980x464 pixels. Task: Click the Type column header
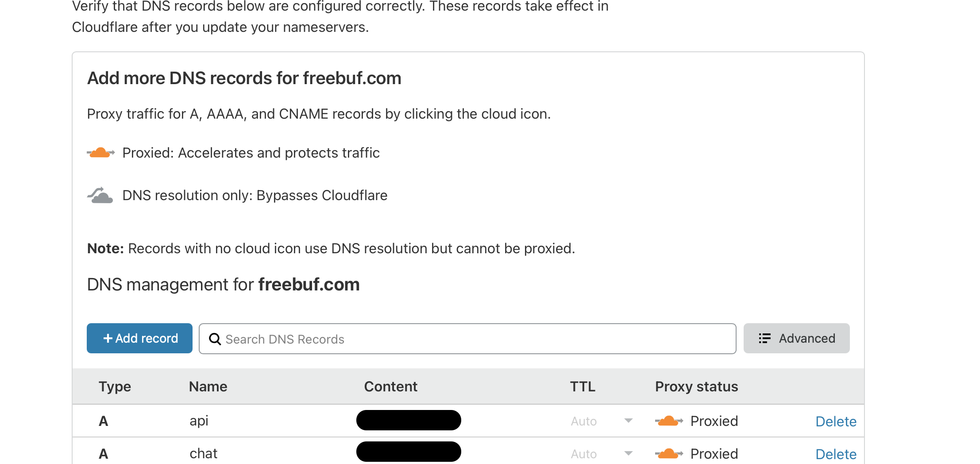tap(115, 387)
